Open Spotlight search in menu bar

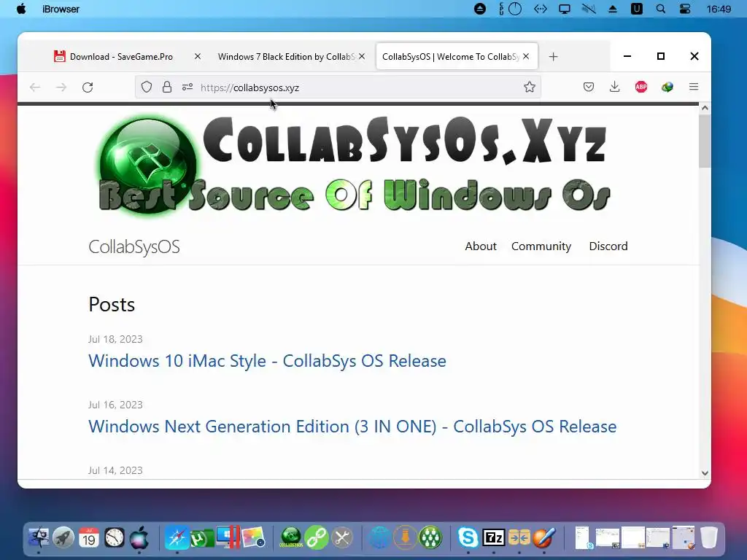[x=661, y=9]
